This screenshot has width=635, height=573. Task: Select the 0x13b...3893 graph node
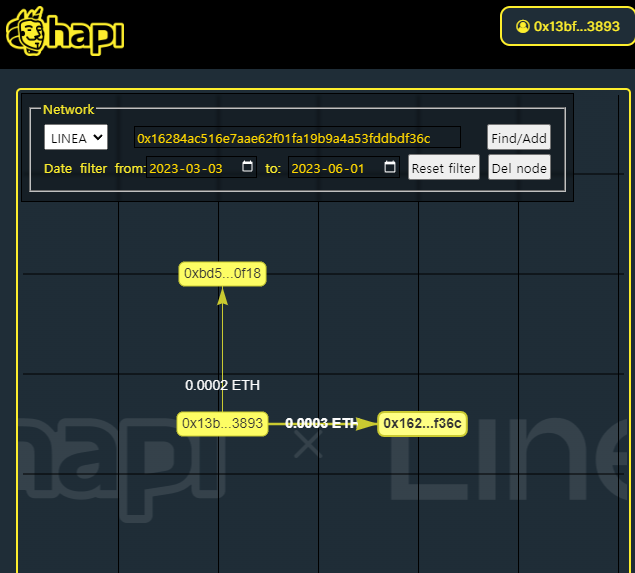(222, 424)
